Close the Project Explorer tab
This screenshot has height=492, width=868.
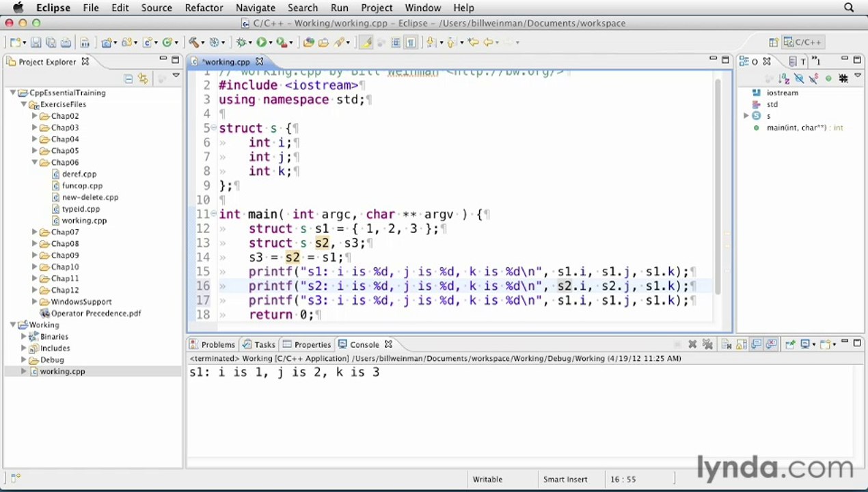(x=85, y=61)
